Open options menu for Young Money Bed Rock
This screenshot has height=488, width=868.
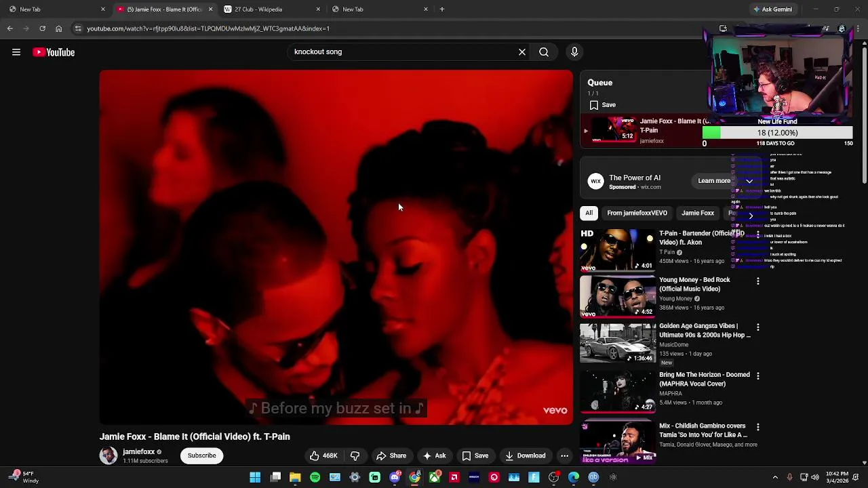758,281
